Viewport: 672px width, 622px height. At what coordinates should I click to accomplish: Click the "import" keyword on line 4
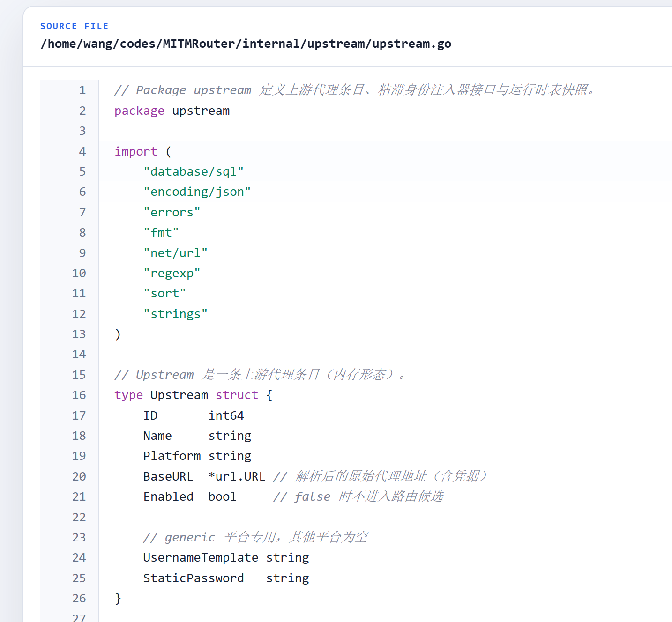coord(136,151)
